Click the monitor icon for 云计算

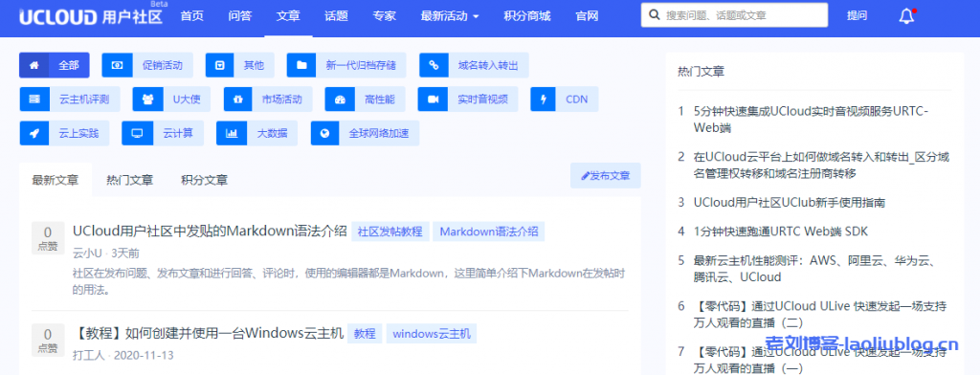[137, 133]
